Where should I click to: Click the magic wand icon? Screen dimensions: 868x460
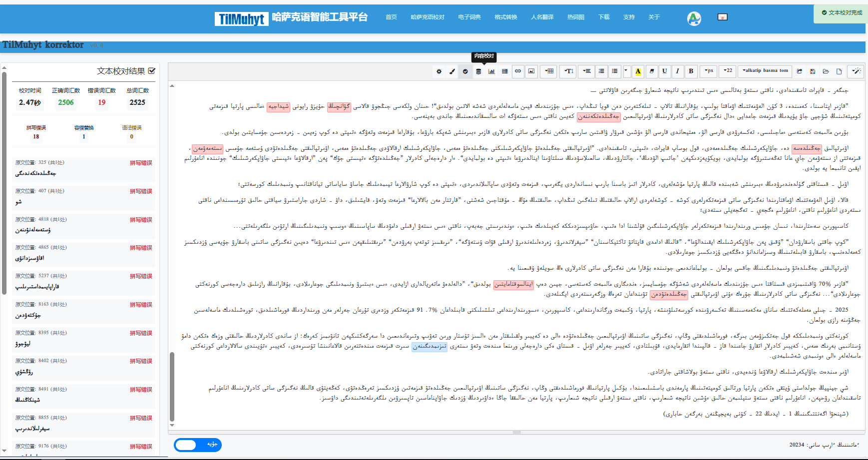pyautogui.click(x=856, y=71)
